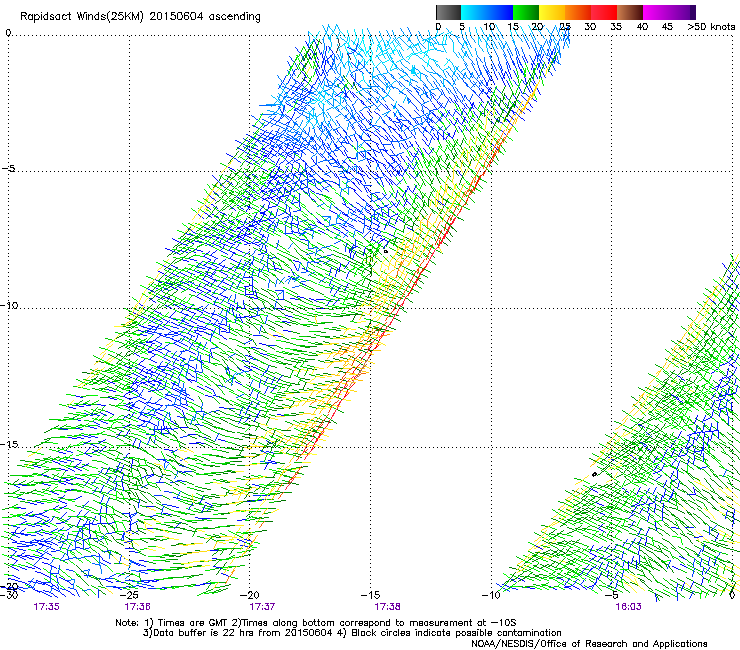740x650 pixels.
Task: Click the purple "17:36" time stamp
Action: tap(137, 607)
